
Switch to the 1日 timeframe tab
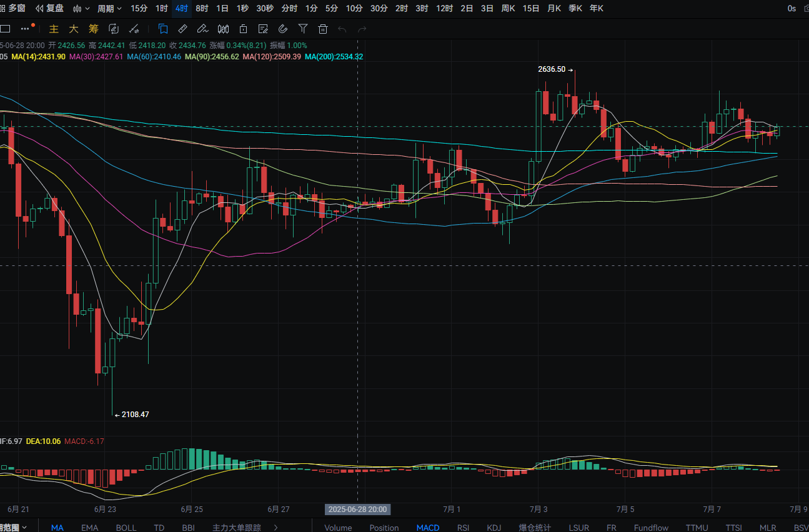(x=222, y=9)
